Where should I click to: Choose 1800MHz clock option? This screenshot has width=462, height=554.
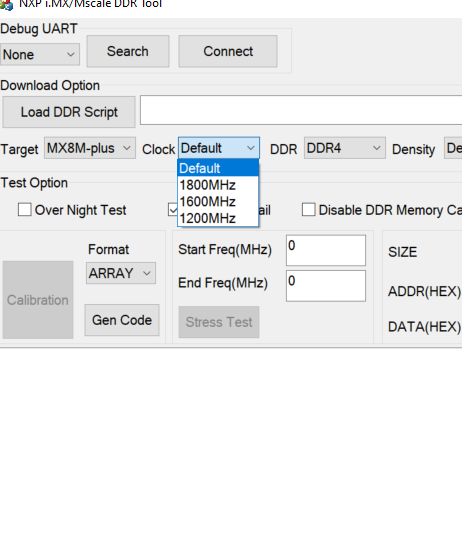point(218,185)
